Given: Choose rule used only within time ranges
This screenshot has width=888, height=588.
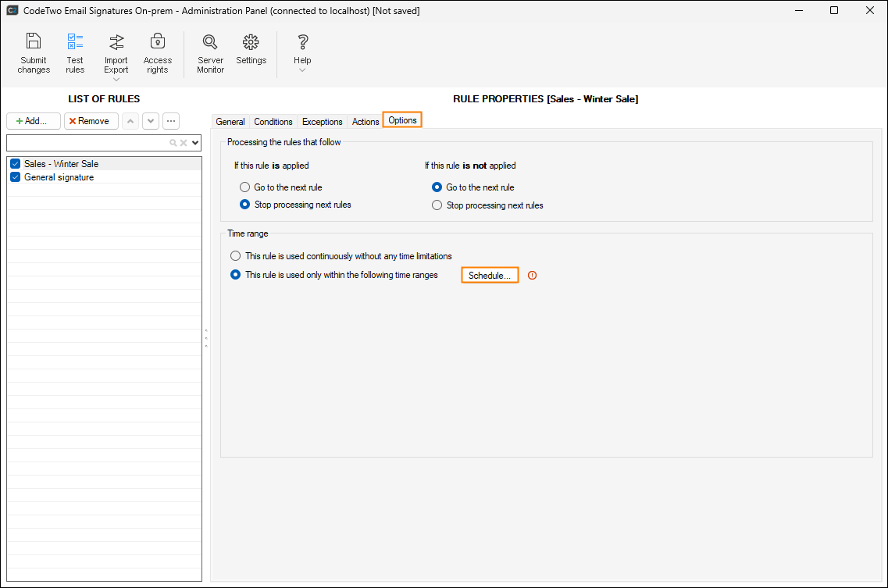Looking at the screenshot, I should [x=236, y=275].
